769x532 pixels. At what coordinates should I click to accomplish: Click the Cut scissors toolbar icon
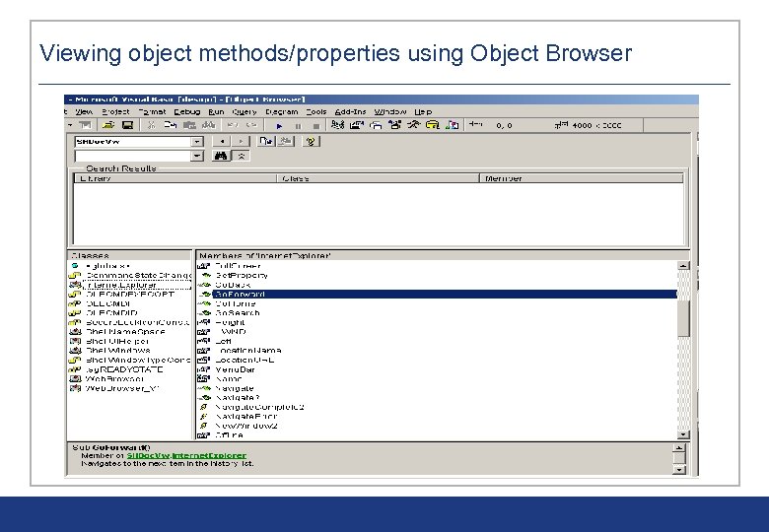coord(152,125)
